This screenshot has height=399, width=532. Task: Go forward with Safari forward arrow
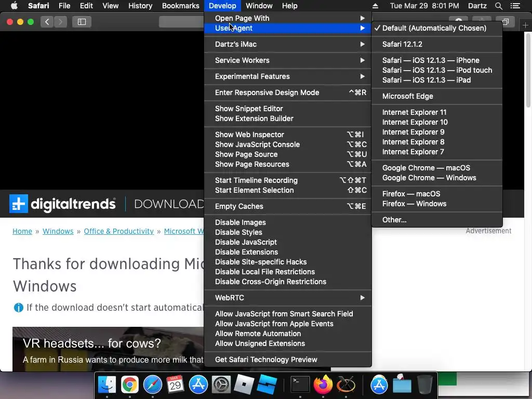pos(60,22)
